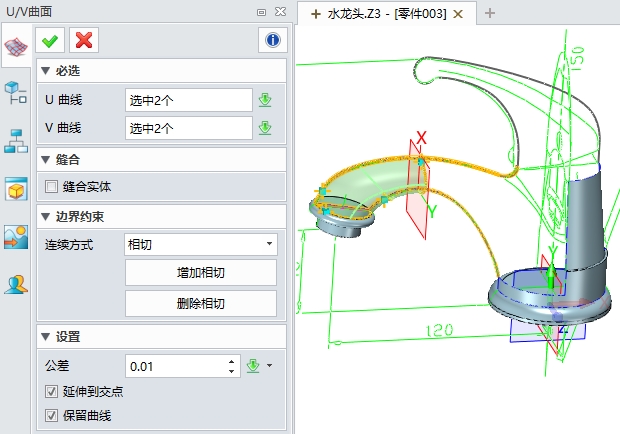Open the assembly hierarchy sidebar icon
This screenshot has height=434, width=620.
point(16,141)
